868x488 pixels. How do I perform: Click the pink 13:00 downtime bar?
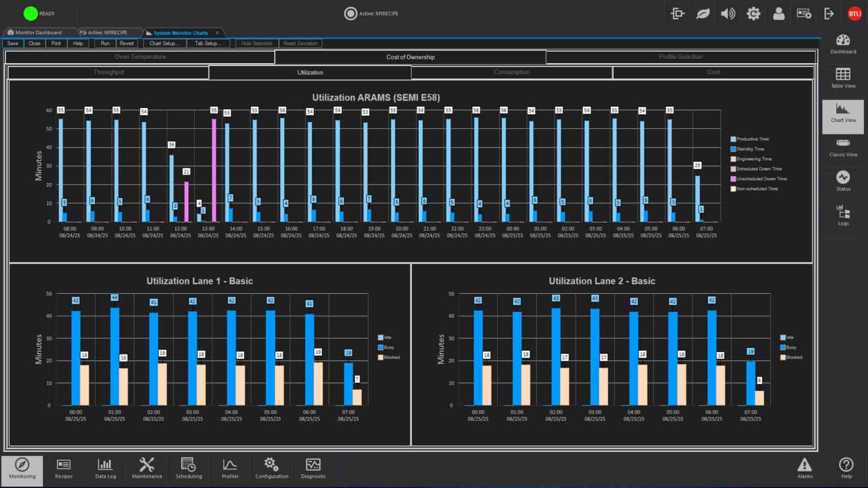[x=214, y=169]
